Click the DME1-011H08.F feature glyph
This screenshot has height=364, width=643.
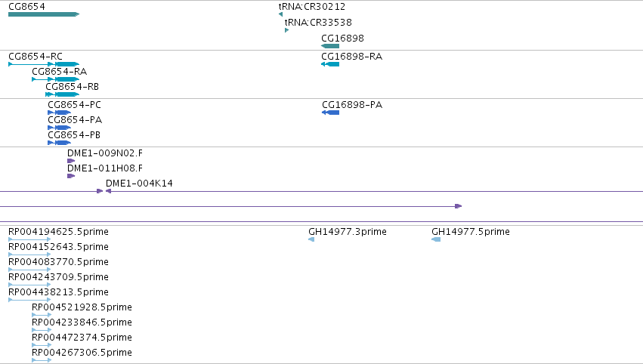[x=71, y=176]
